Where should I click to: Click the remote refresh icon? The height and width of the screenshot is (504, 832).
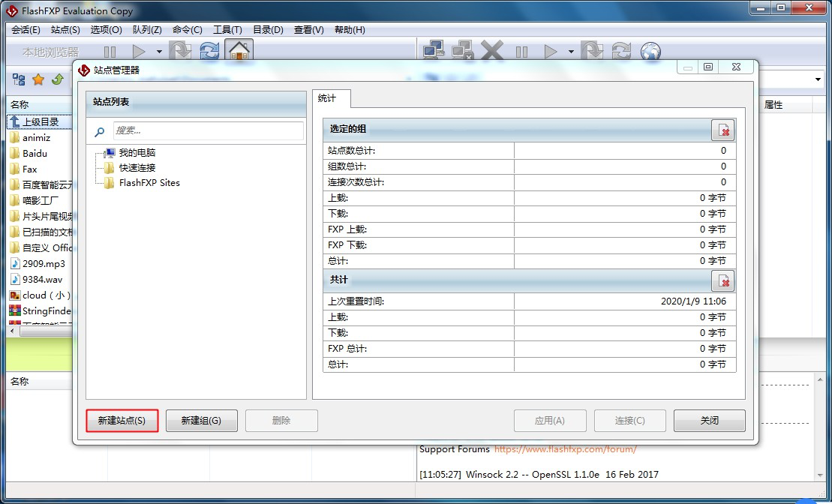pyautogui.click(x=621, y=52)
